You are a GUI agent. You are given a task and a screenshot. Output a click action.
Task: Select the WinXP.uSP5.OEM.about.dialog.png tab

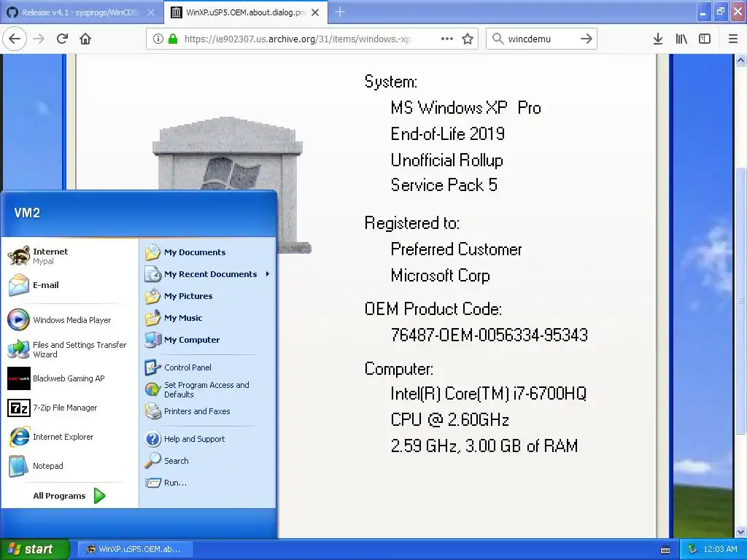click(245, 12)
